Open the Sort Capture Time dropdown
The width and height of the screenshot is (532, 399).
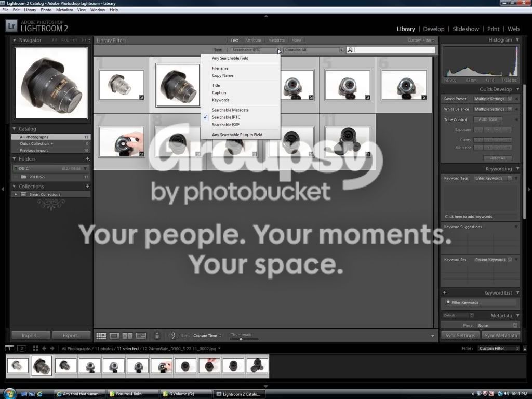point(207,336)
